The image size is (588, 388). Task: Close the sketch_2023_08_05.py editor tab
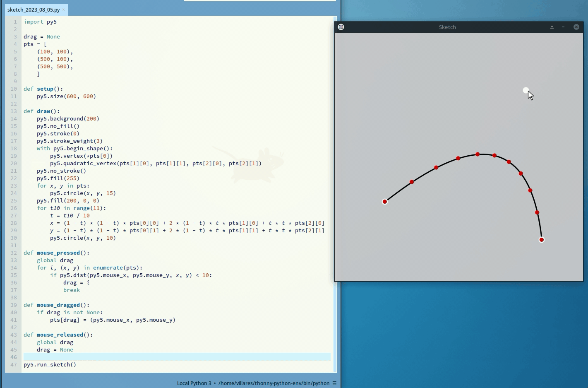tap(63, 10)
